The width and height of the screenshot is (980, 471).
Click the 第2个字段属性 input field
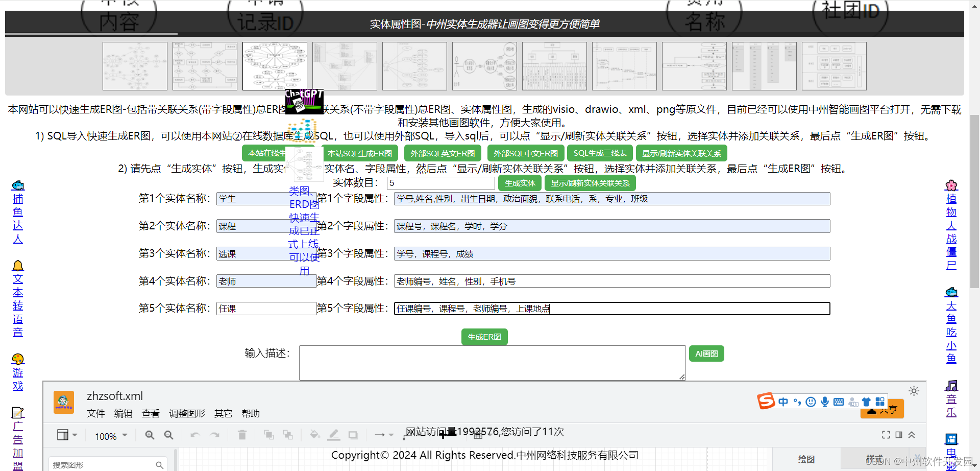pos(612,226)
